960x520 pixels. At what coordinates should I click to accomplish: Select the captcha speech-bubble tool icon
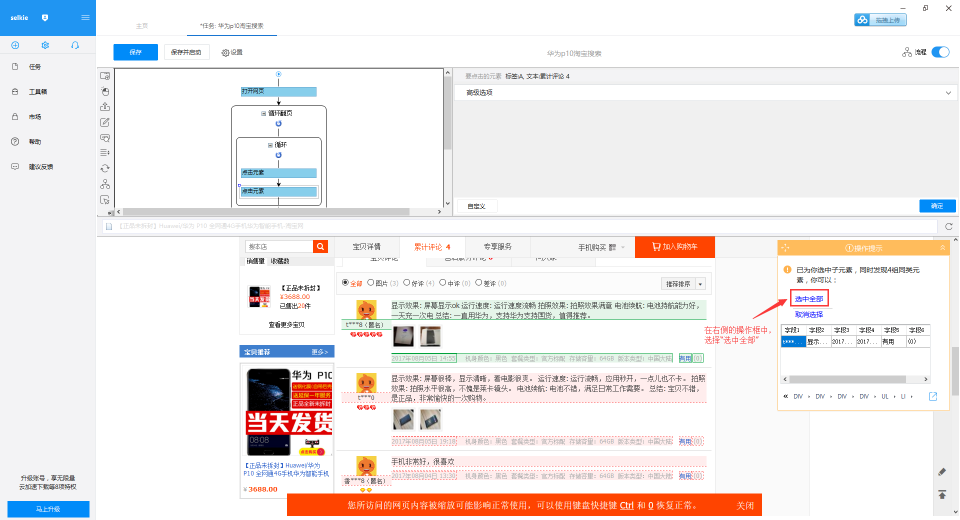pyautogui.click(x=105, y=138)
